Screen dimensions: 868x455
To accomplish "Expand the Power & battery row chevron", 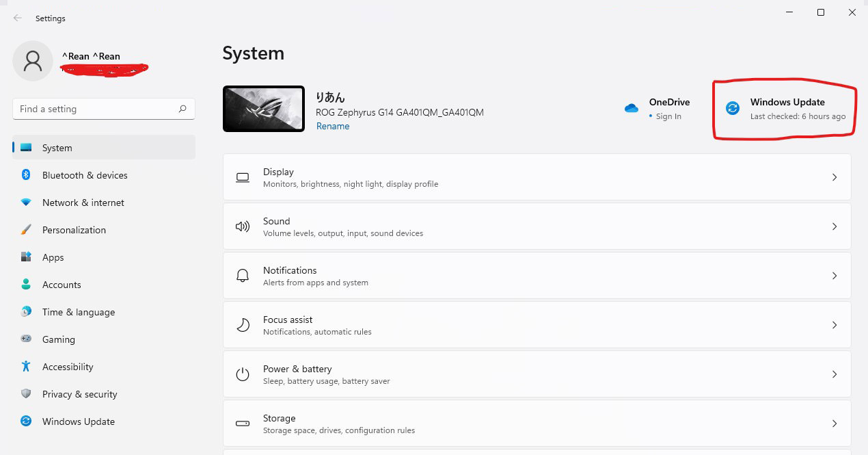I will (x=835, y=374).
